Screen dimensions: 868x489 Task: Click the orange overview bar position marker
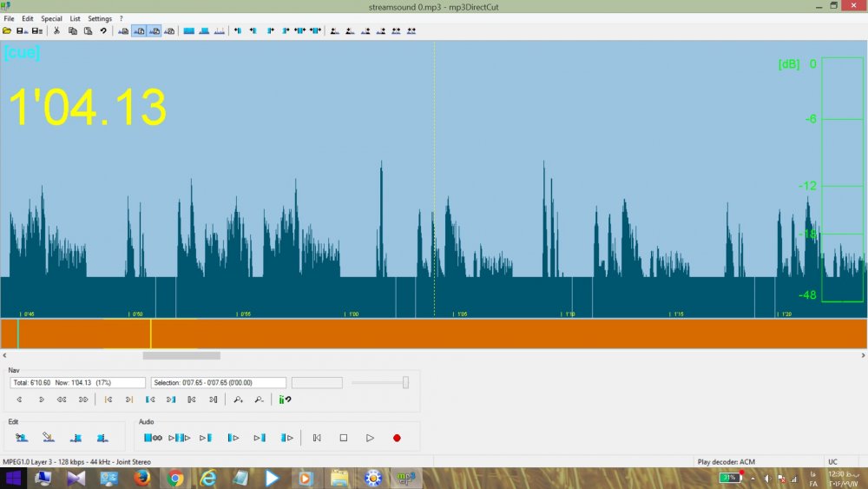pyautogui.click(x=151, y=334)
